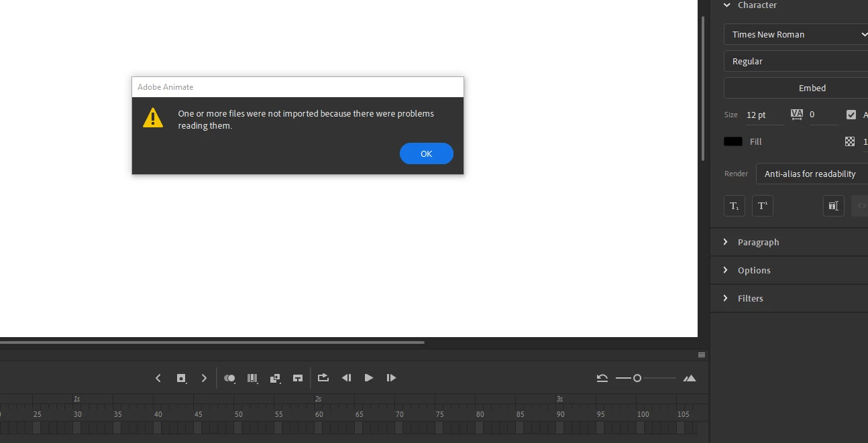Expand the Options section
Image resolution: width=868 pixels, height=443 pixels.
pyautogui.click(x=726, y=270)
